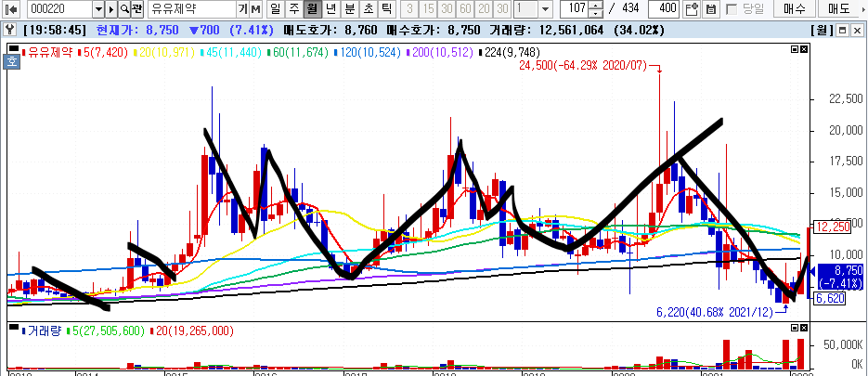Viewport: 868px width, 376px height.
Task: Switch chart to weekly with 주
Action: point(294,9)
